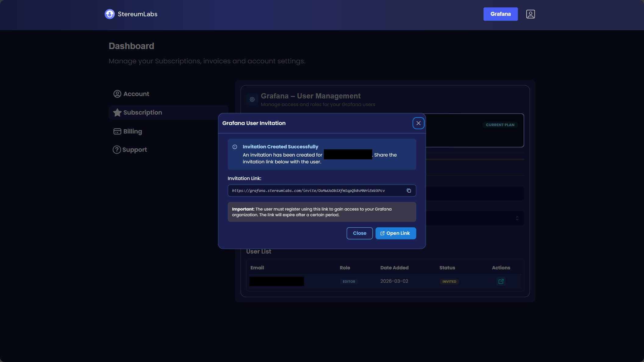Open invite link action for invited user row
Screen dimensions: 644x362
point(501,281)
